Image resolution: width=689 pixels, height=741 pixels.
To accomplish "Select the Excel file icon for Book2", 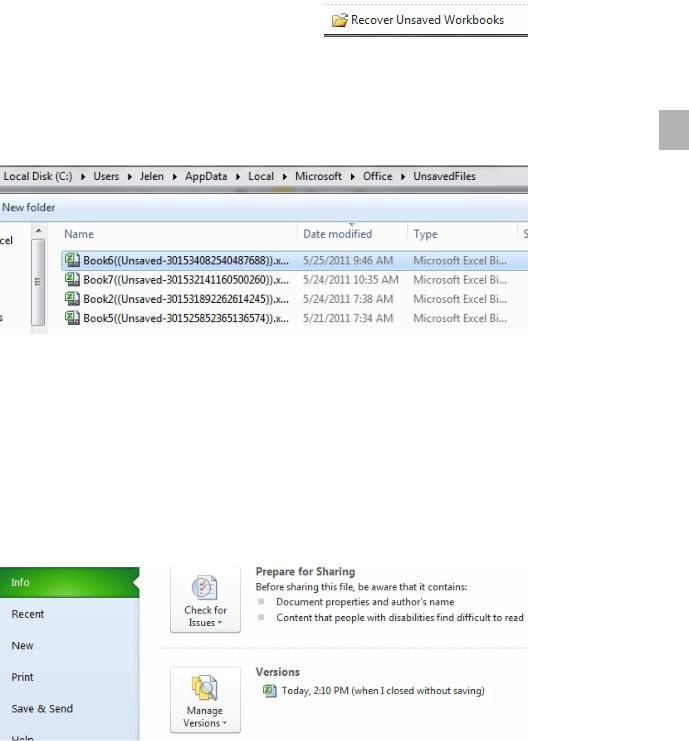I will pyautogui.click(x=72, y=299).
